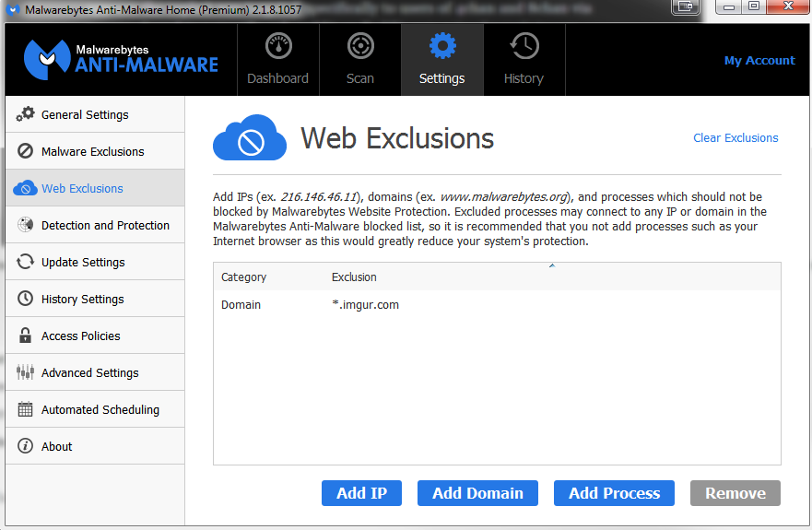Click the title bar Malwarebytes app icon
This screenshot has width=812, height=530.
pos(13,9)
